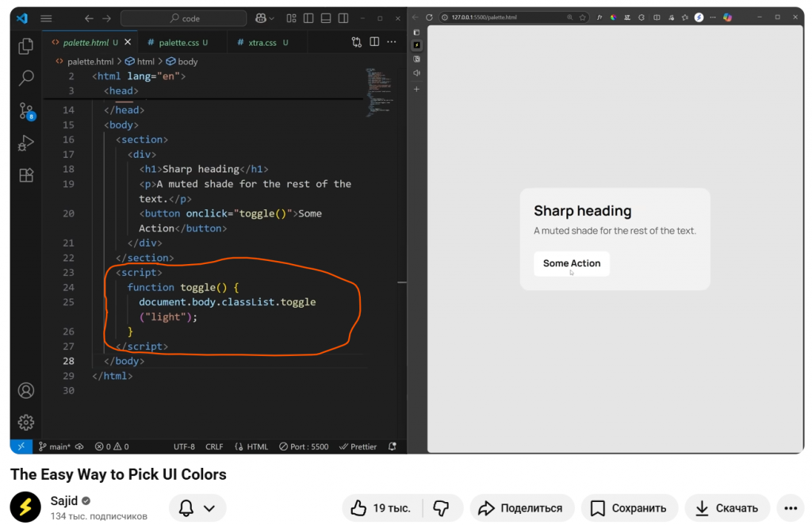Open the Manage gear icon in VS Code

point(26,422)
